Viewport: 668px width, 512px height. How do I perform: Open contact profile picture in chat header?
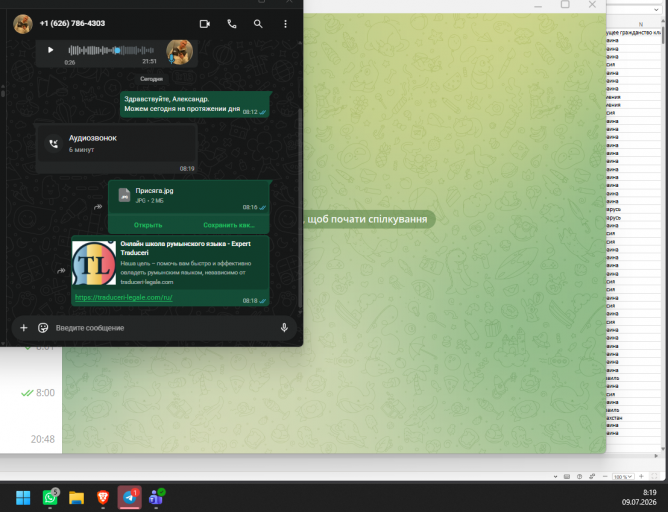tap(23, 24)
